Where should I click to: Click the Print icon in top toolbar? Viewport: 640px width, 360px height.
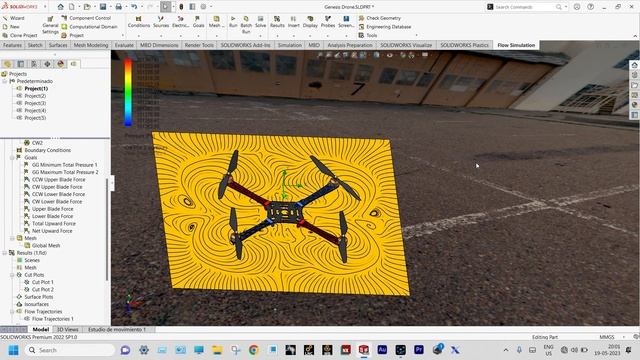118,7
